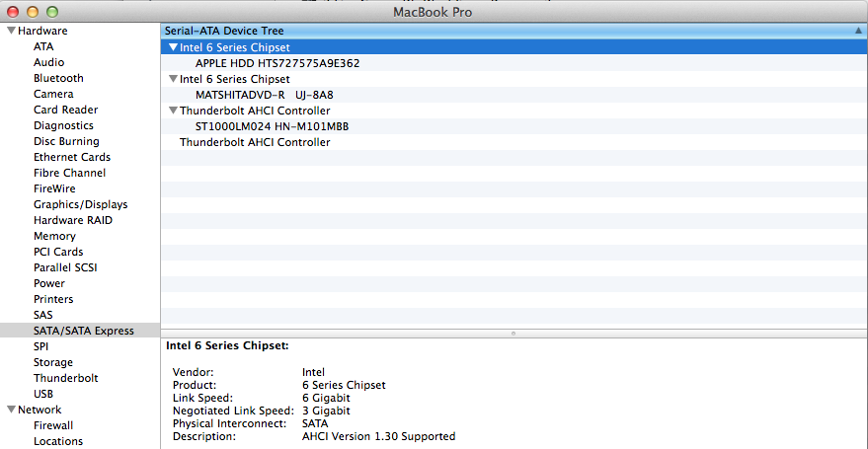Select the highlighted Intel 6 Series Chipset row
Image resolution: width=868 pixels, height=449 pixels.
pos(513,47)
